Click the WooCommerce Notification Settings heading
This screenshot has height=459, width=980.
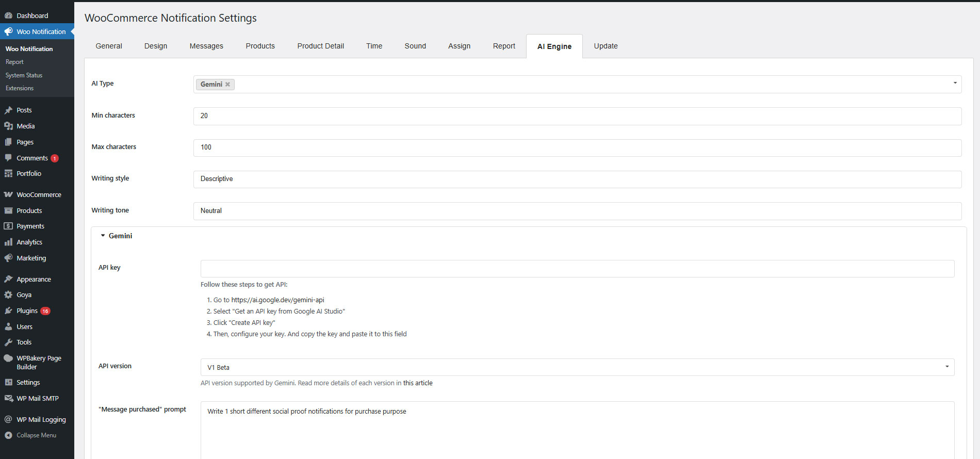click(171, 18)
